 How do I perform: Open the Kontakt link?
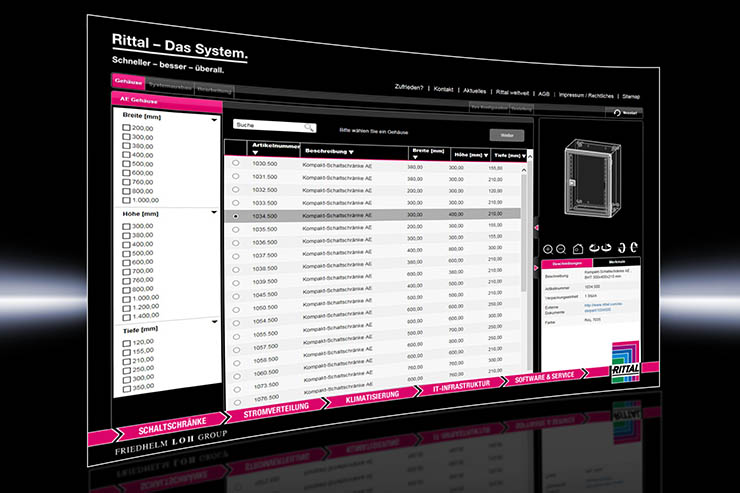(444, 89)
